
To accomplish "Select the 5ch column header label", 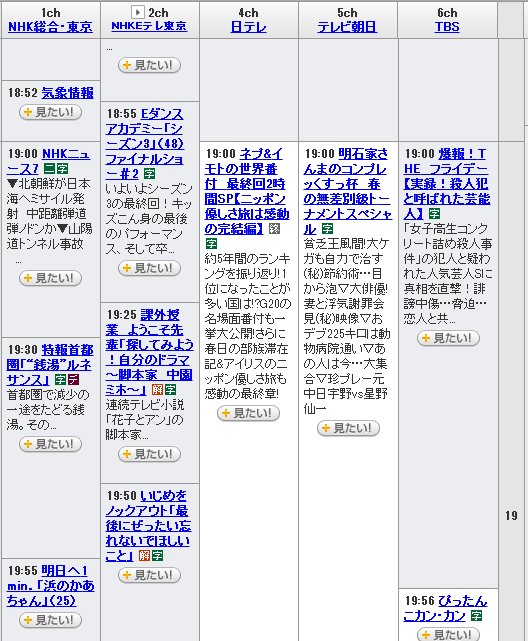I will point(347,13).
